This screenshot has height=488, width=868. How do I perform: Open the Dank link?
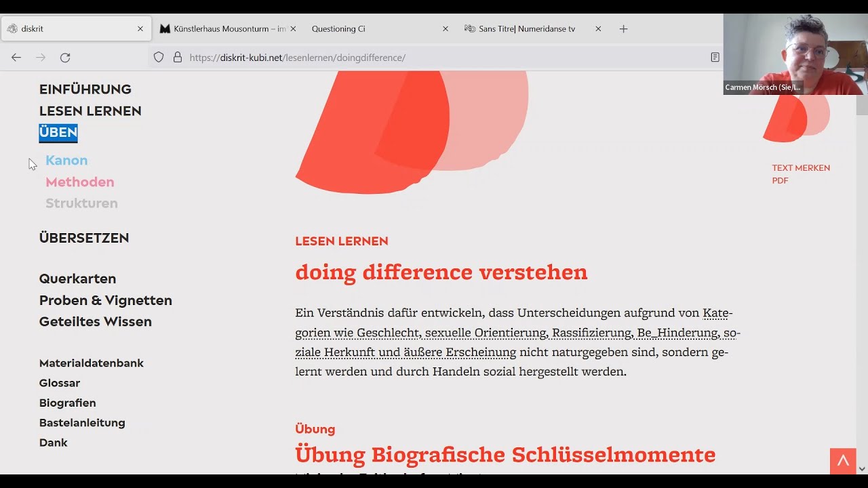click(54, 443)
